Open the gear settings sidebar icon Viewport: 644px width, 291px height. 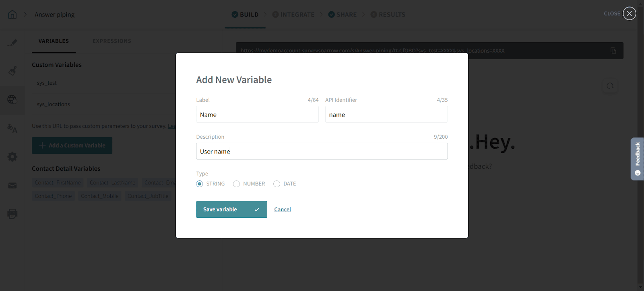click(12, 157)
